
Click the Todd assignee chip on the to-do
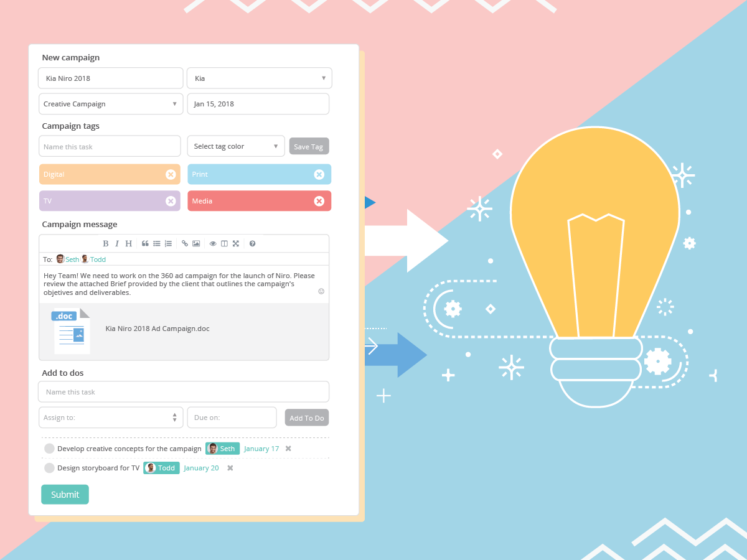[x=161, y=468]
